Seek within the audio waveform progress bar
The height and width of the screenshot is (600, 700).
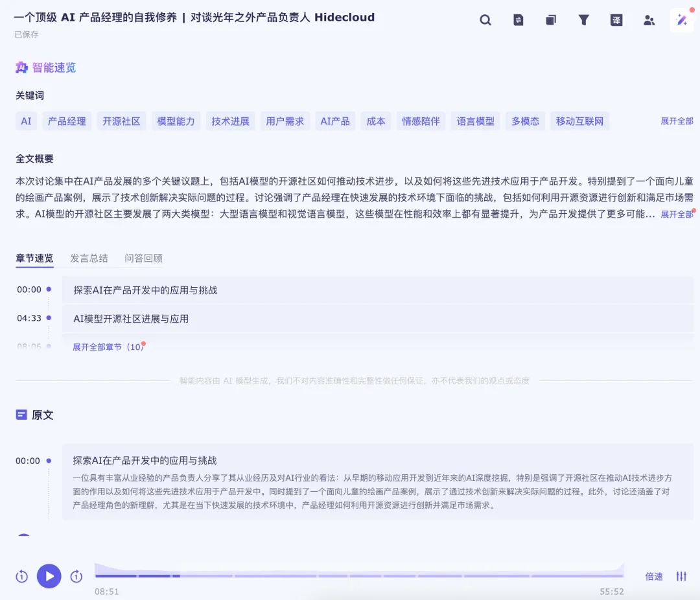tap(359, 571)
